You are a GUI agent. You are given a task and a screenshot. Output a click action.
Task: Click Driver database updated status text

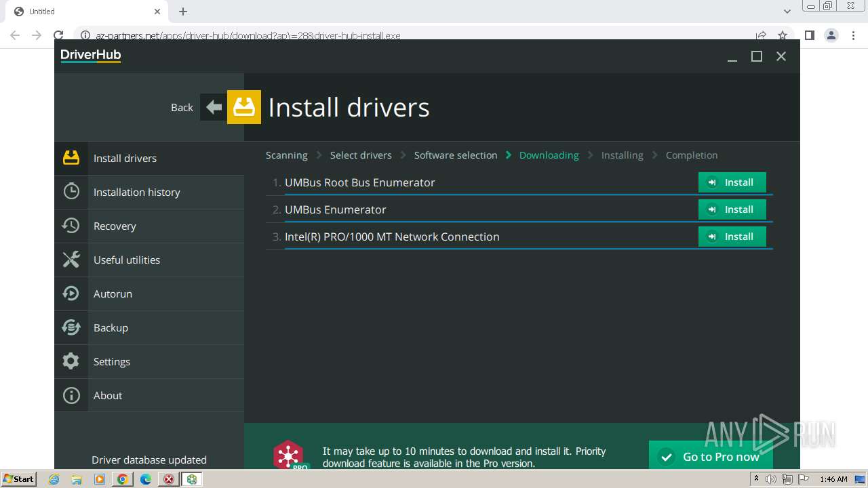click(149, 460)
